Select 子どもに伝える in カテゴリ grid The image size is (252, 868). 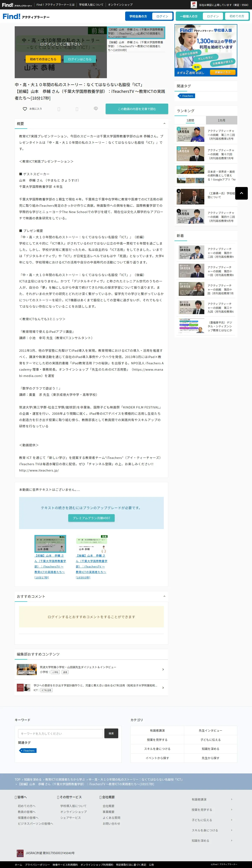point(211,740)
